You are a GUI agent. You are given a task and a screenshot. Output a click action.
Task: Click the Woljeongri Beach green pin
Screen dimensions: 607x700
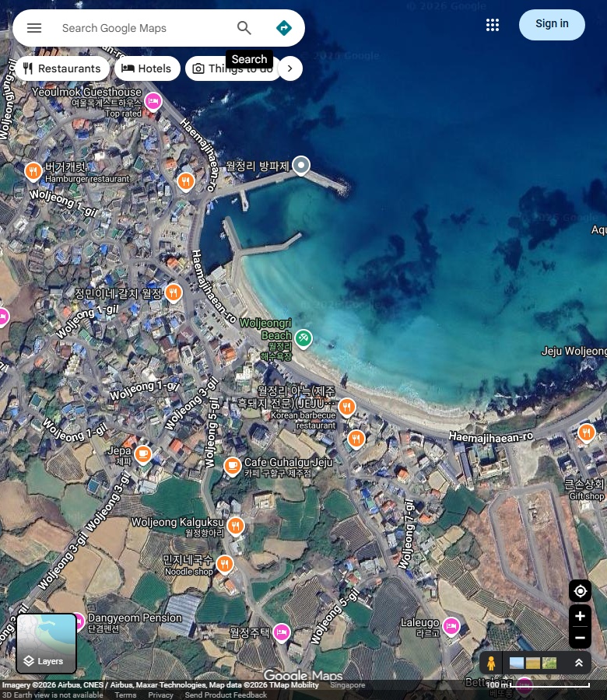coord(303,338)
